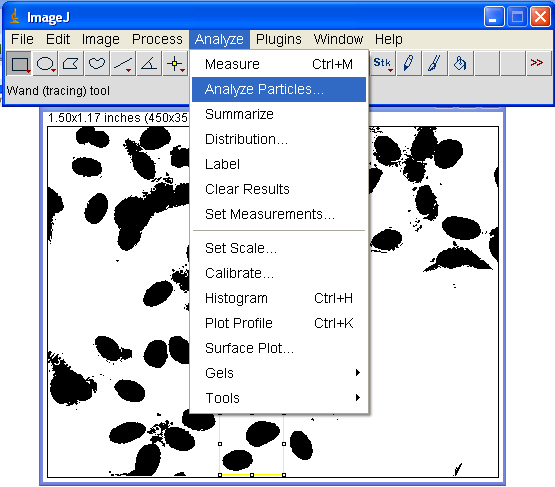Select the Paintbrush tool
Viewport: 555px width, 487px height.
pyautogui.click(x=434, y=64)
